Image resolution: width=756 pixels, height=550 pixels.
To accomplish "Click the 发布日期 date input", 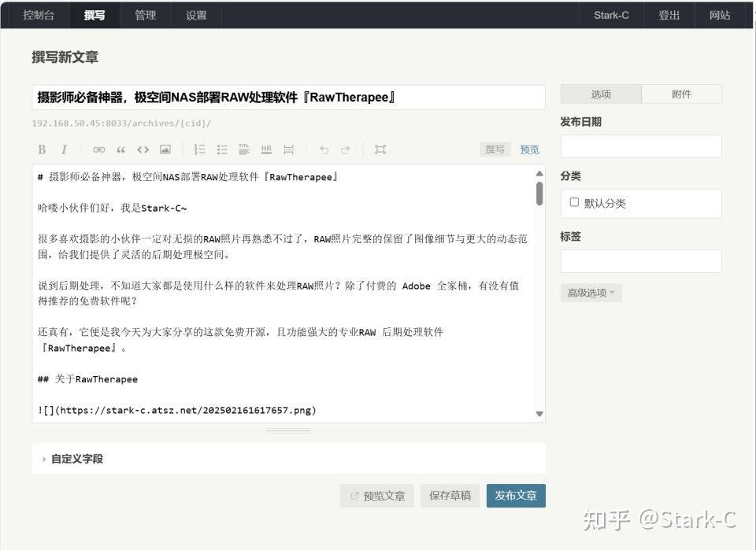I will (641, 146).
